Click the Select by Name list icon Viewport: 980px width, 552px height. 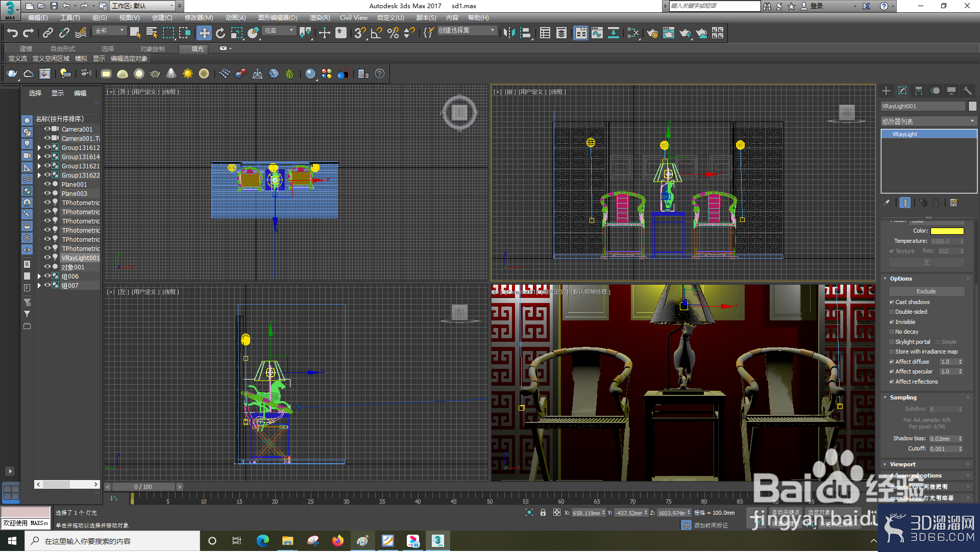click(152, 33)
